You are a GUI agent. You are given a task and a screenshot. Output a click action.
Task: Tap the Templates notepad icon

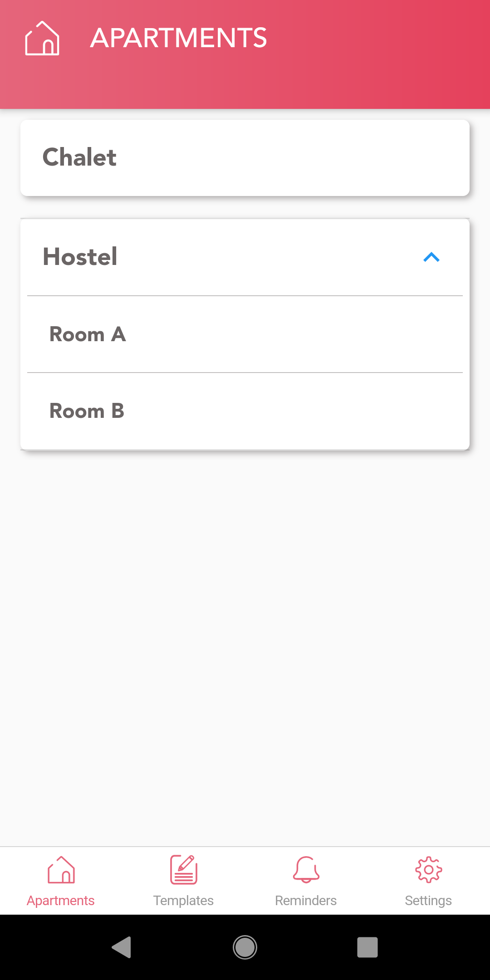pos(184,870)
